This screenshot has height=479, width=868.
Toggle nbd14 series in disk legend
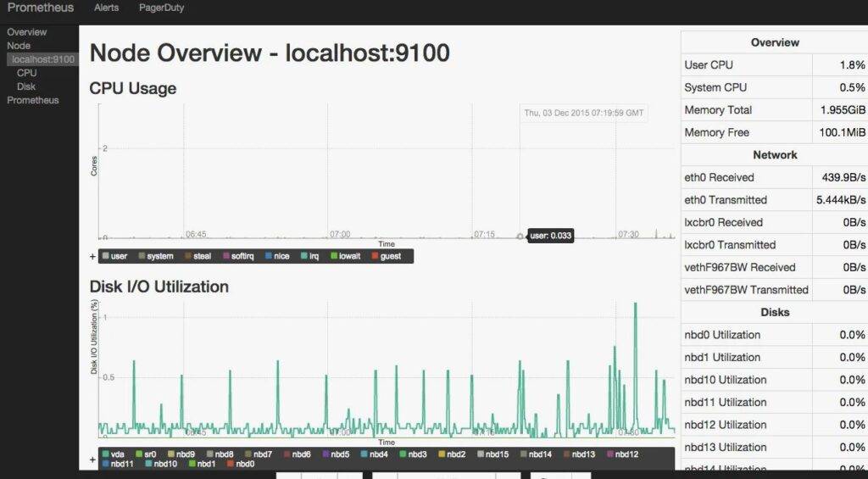pos(536,454)
